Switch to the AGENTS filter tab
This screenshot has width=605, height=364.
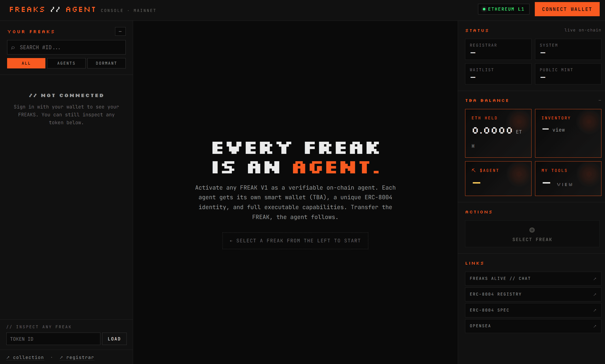coord(66,63)
